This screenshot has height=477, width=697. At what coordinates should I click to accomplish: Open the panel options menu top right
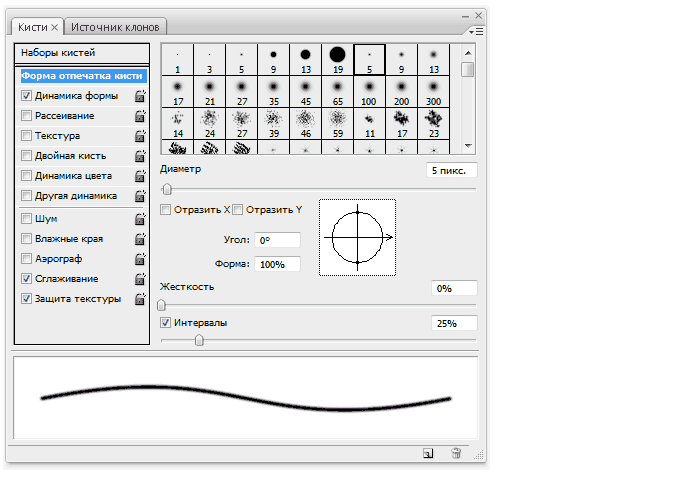pos(478,31)
